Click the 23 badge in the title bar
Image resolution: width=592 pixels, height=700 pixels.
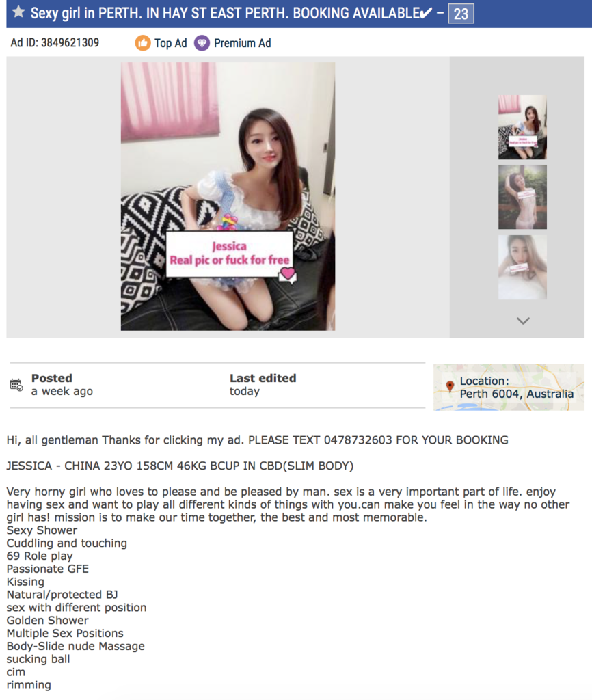click(461, 14)
